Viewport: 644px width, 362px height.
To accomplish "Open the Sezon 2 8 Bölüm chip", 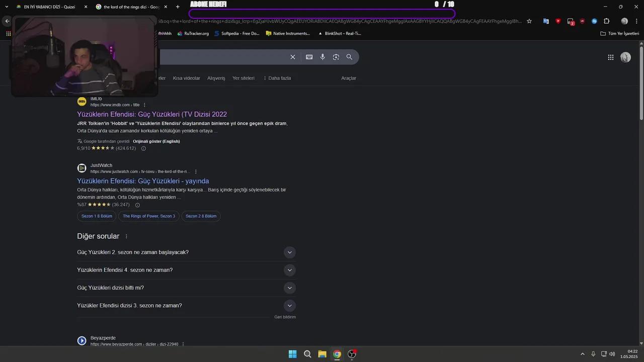I will [201, 216].
